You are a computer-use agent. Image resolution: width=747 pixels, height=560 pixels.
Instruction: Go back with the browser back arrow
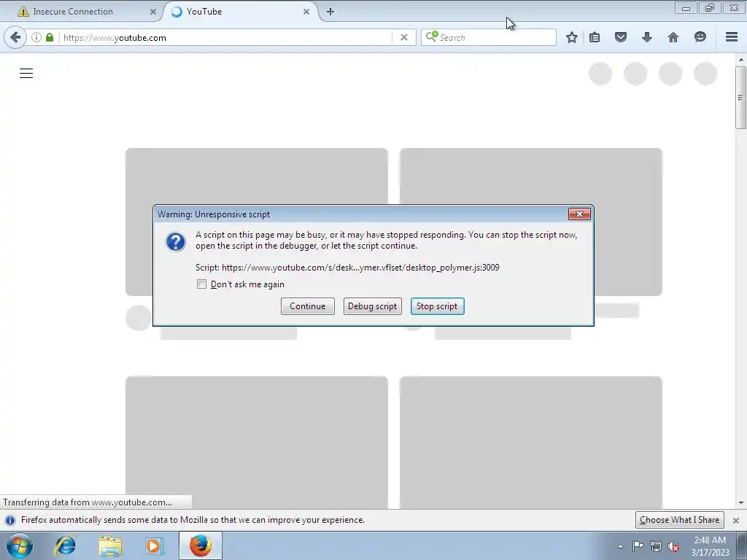[15, 37]
